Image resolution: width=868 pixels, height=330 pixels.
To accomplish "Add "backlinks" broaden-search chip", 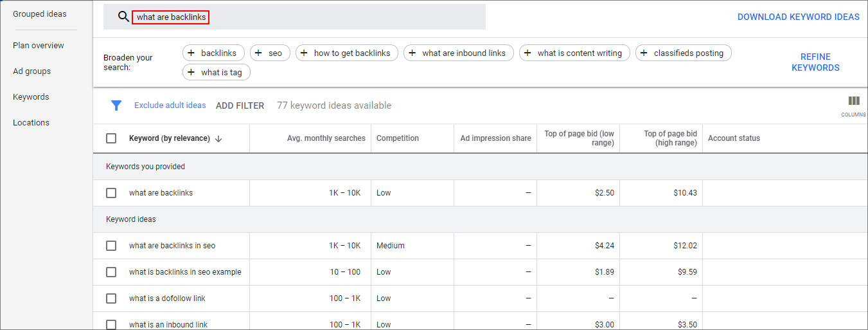I will pyautogui.click(x=213, y=53).
